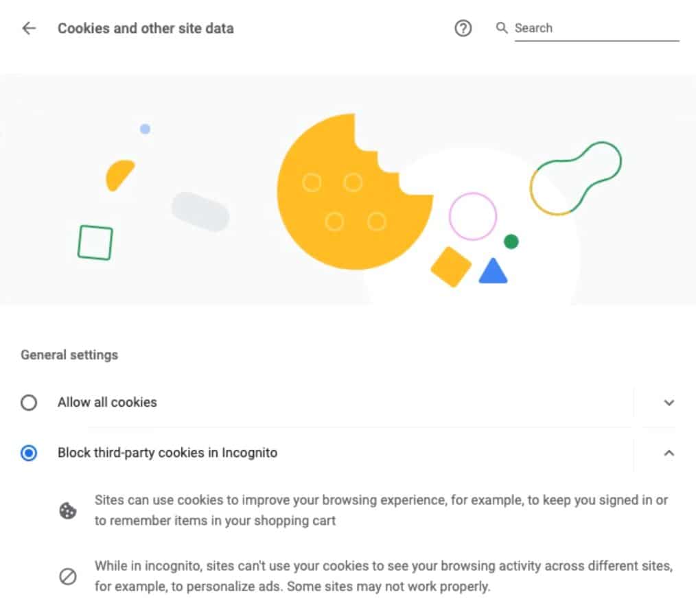The width and height of the screenshot is (696, 616).
Task: Open the help icon for cookie settings
Action: 463,28
